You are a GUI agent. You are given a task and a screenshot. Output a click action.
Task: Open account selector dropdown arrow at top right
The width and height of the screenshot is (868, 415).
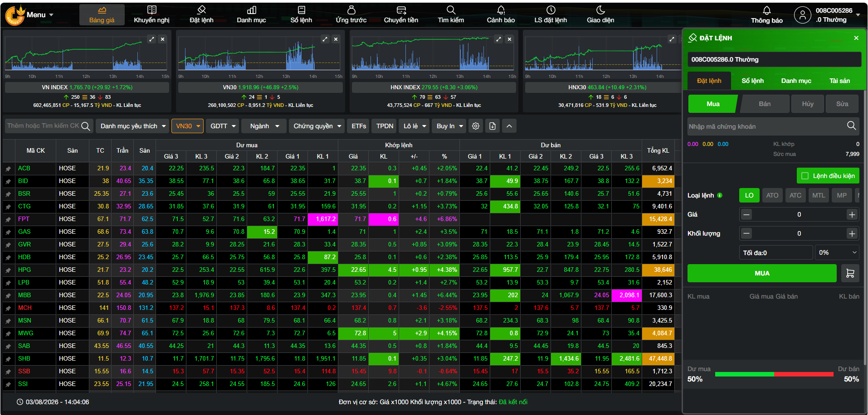pyautogui.click(x=858, y=15)
